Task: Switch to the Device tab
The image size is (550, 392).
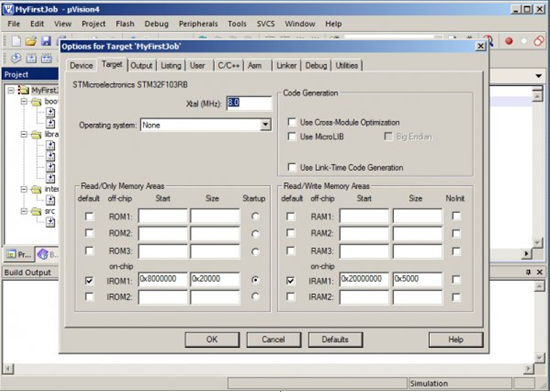Action: pos(81,66)
